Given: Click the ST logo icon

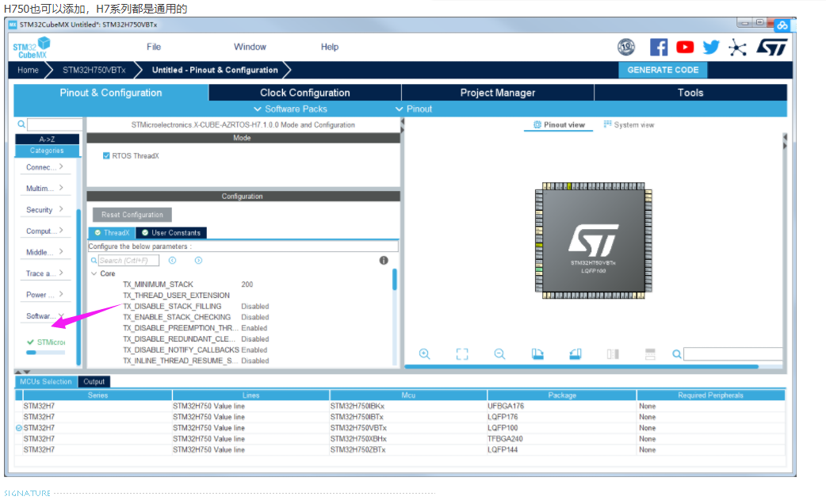Looking at the screenshot, I should (772, 48).
